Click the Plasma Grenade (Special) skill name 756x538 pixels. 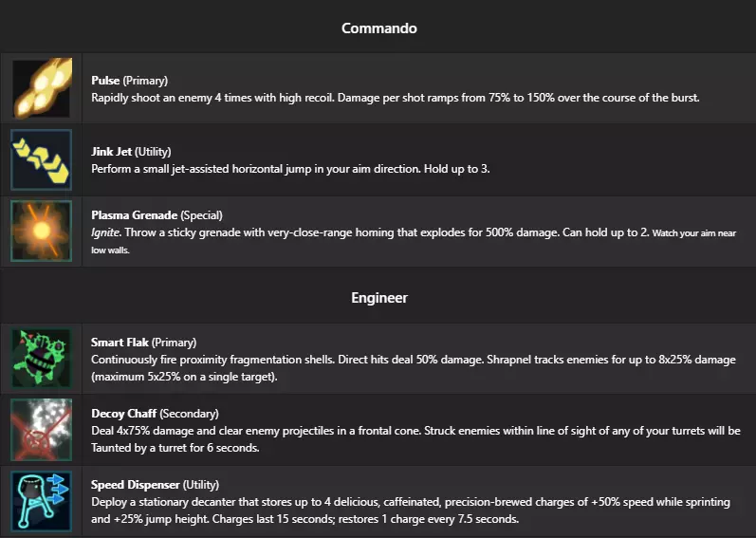click(x=157, y=215)
